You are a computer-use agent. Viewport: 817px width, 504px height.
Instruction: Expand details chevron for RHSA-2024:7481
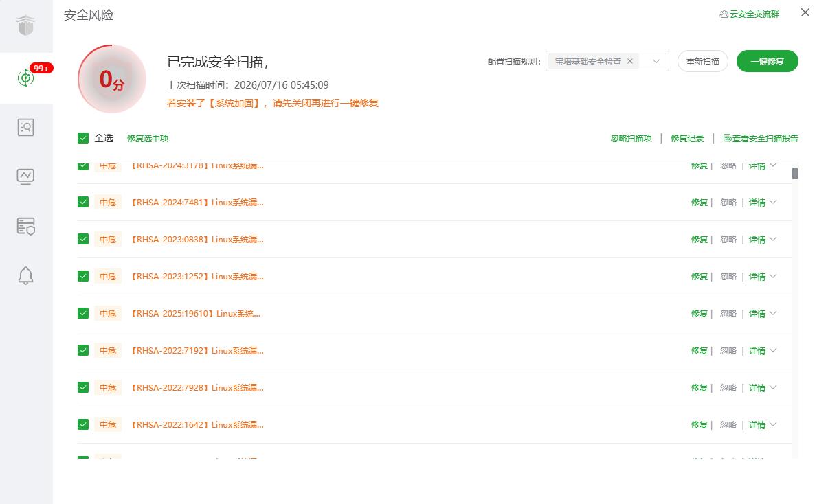(x=773, y=202)
